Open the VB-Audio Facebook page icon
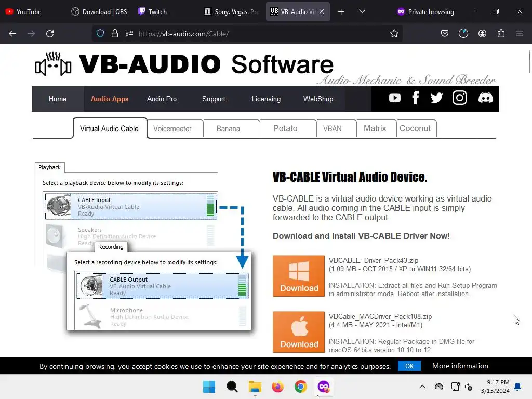532x399 pixels. pos(415,98)
